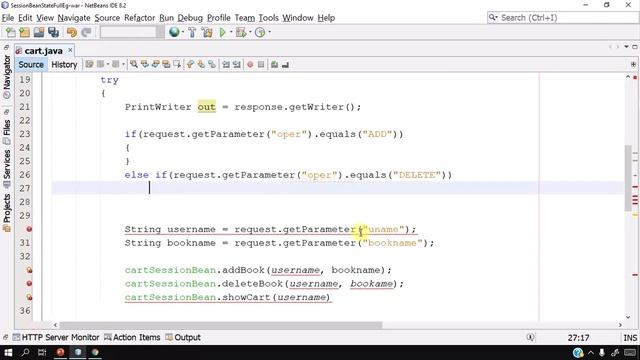The height and width of the screenshot is (360, 640).
Task: Click the error glyph beside addBook line
Action: pyautogui.click(x=29, y=270)
